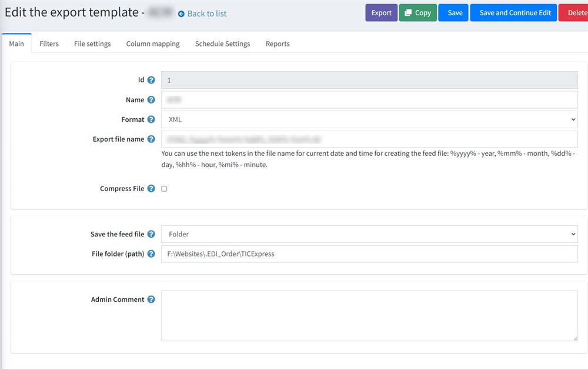Image resolution: width=588 pixels, height=370 pixels.
Task: Click Save and Continue Edit button
Action: click(513, 13)
